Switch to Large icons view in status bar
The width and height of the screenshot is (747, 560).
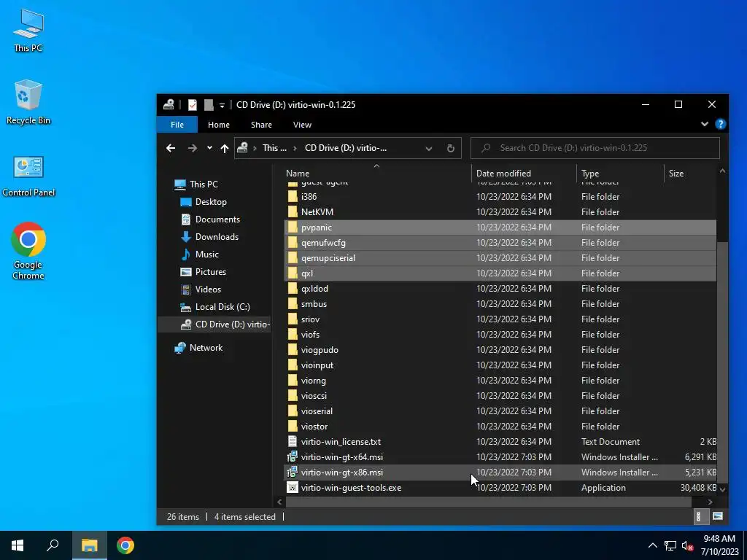pyautogui.click(x=718, y=516)
